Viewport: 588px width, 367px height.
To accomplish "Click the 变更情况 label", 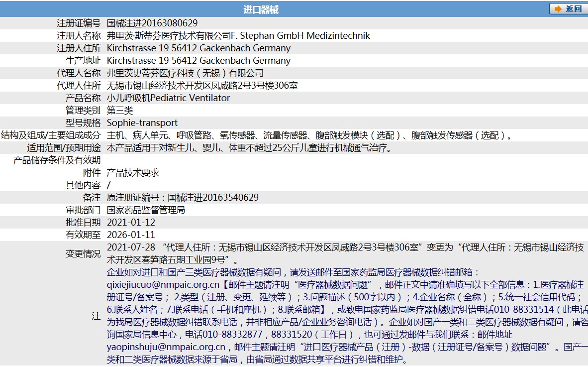I will [83, 253].
